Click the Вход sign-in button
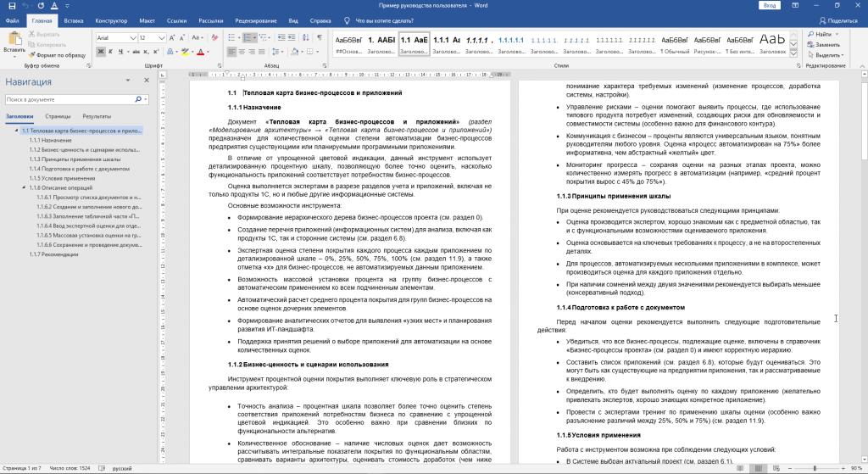Screen dimensions: 868x474 click(770, 5)
